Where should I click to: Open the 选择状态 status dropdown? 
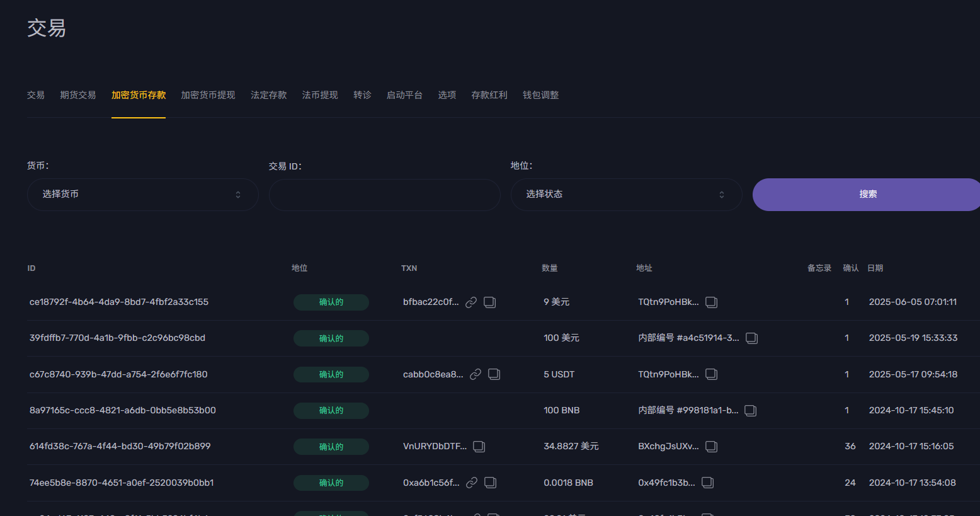pos(626,194)
